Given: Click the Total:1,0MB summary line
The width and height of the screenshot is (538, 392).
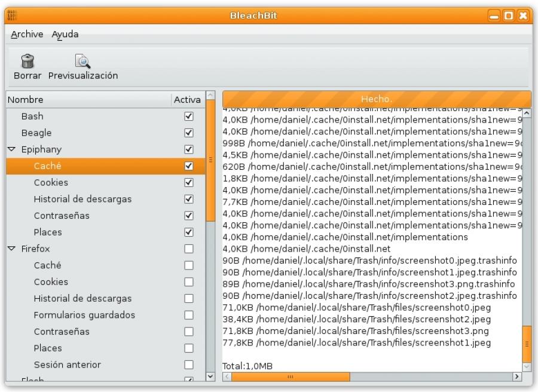Looking at the screenshot, I should [x=247, y=366].
